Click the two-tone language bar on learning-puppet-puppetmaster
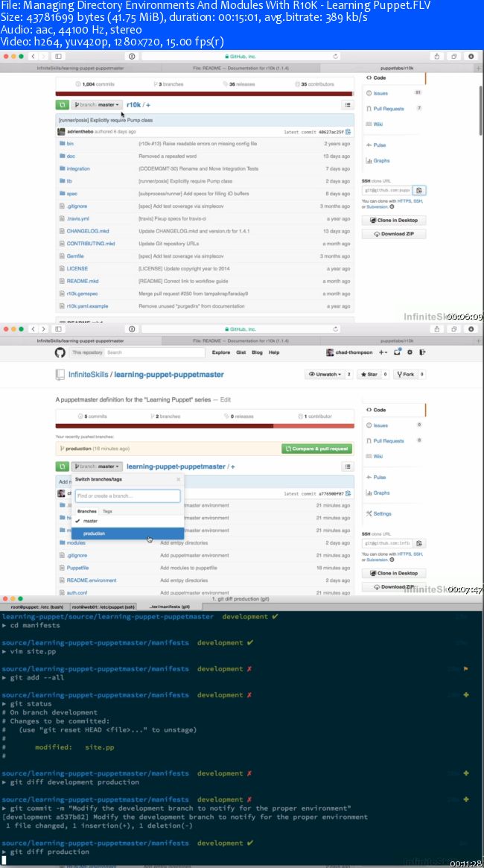 click(x=205, y=426)
